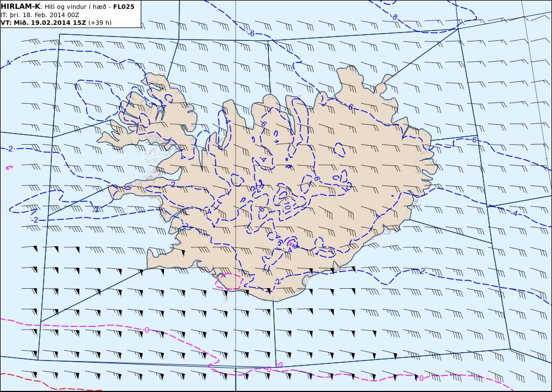The height and width of the screenshot is (392, 552).
Task: Click the '(+39 h)' forecast offset text
Action: (99, 23)
